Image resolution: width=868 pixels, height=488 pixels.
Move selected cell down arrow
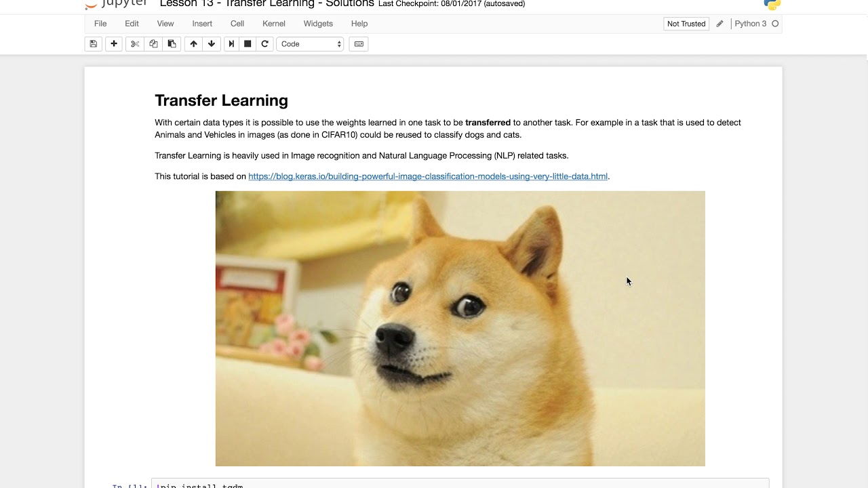tap(212, 44)
